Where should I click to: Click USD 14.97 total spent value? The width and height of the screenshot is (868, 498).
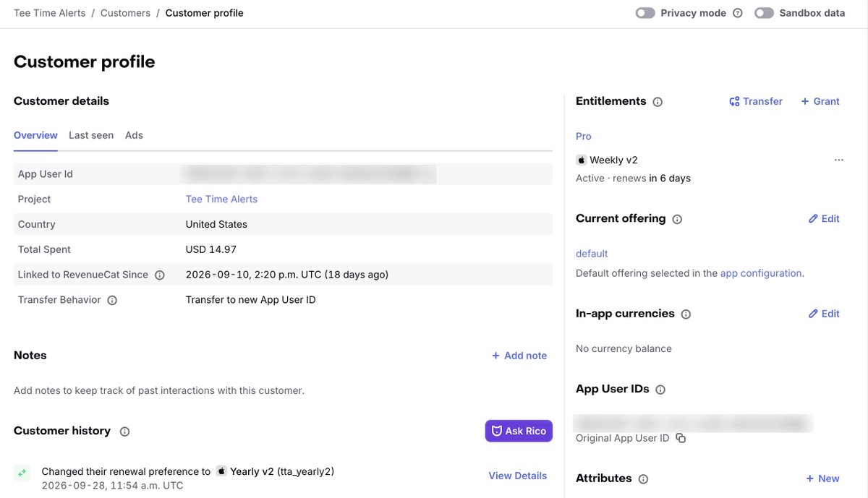(211, 249)
